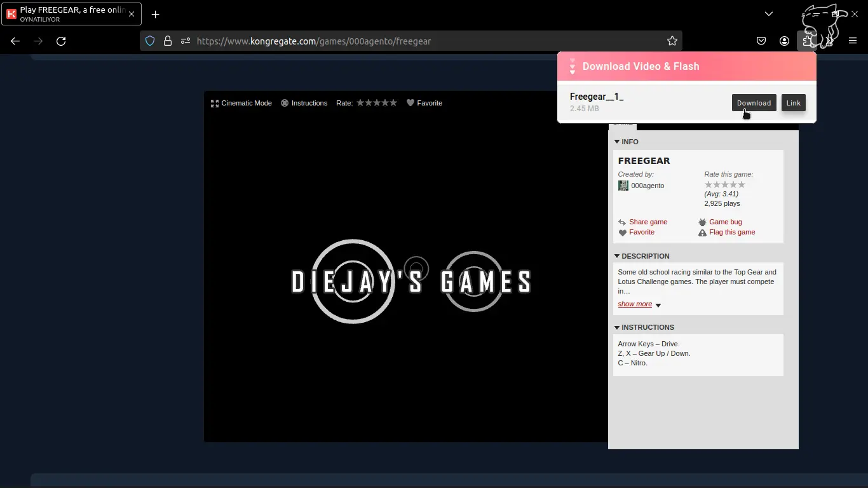This screenshot has width=868, height=488.
Task: Click the warning icon beside Flag this game
Action: (x=702, y=233)
